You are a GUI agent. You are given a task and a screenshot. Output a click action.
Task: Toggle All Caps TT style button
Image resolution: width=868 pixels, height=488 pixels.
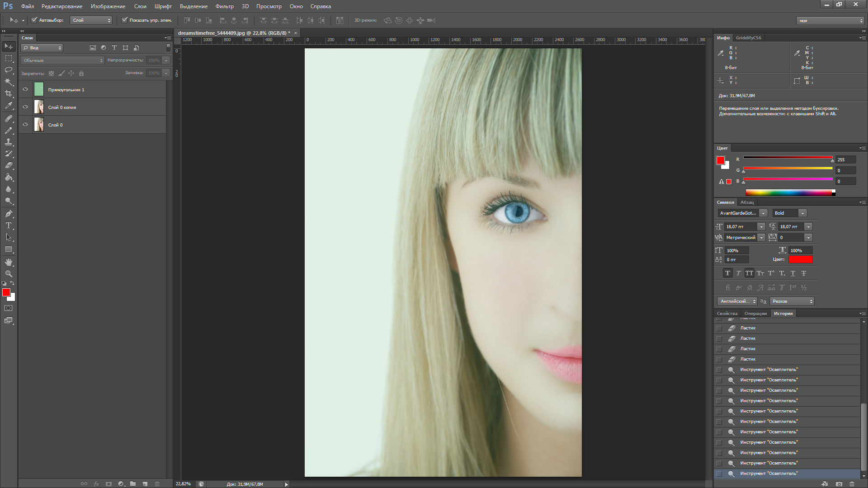coord(749,273)
